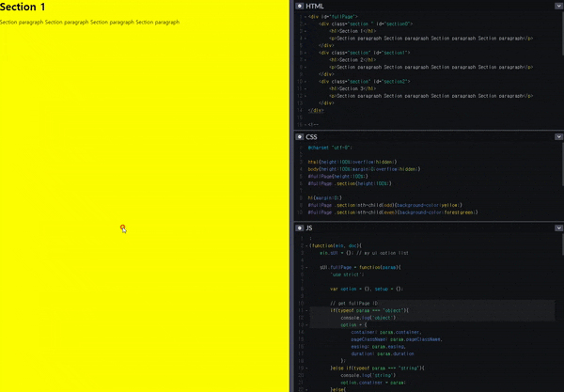The height and width of the screenshot is (392, 564).
Task: Collapse the fold arrow for div id="section1"
Action: 305,53
